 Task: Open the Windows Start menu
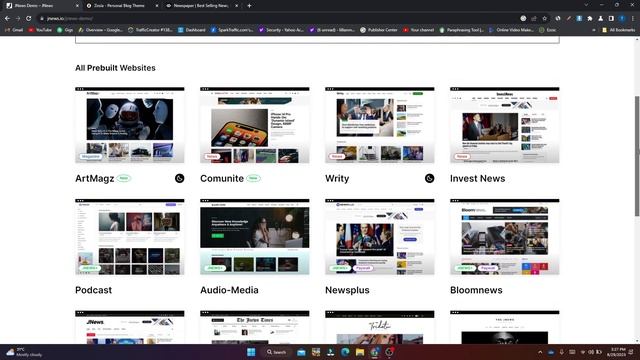pos(251,352)
